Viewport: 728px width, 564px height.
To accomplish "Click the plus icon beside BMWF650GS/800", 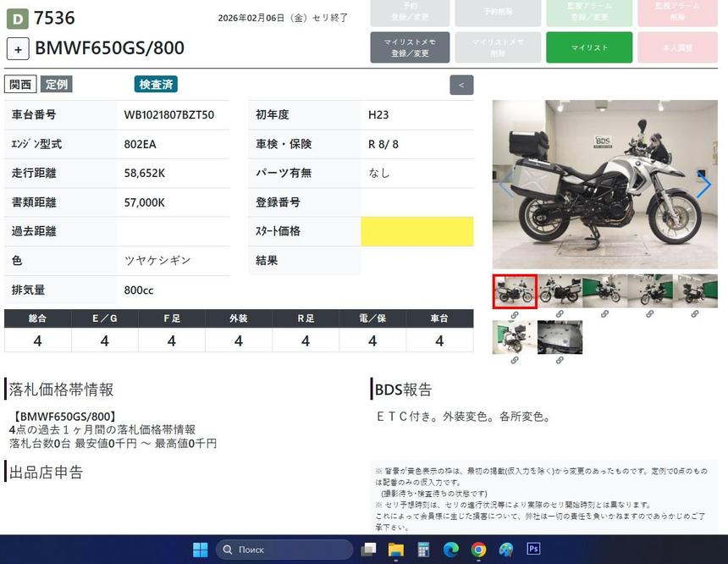I will tap(18, 48).
